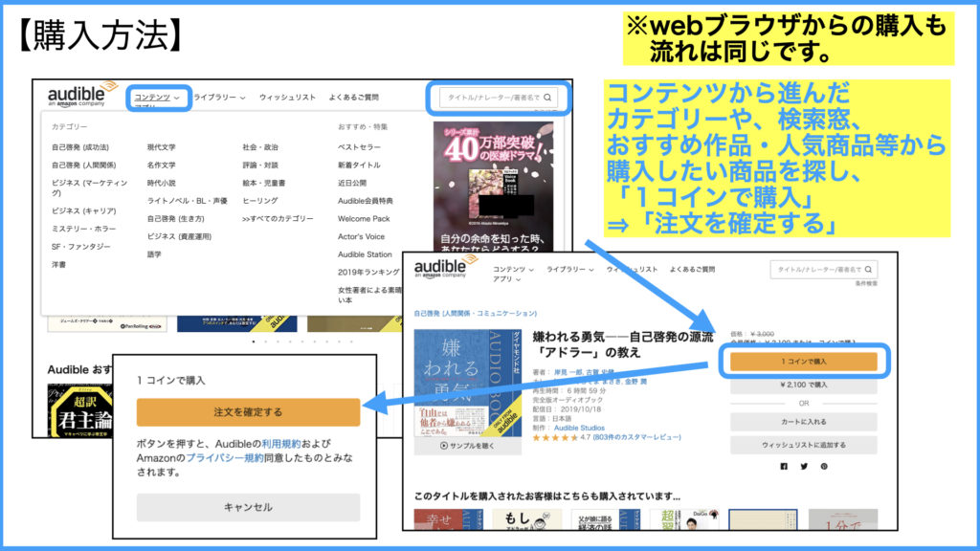Open 2019年ランキング link
This screenshot has width=980, height=551.
368,273
